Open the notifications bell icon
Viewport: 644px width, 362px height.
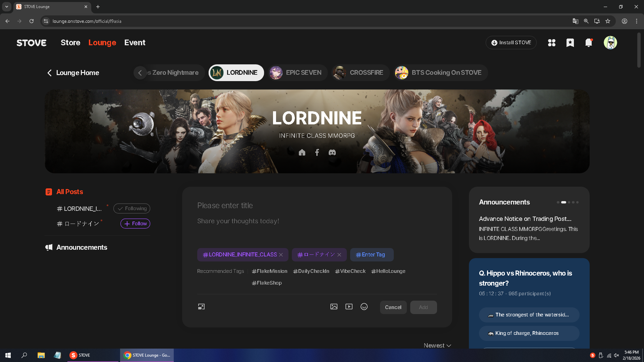point(588,43)
